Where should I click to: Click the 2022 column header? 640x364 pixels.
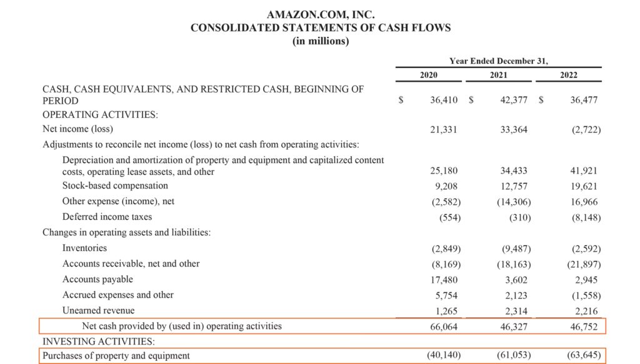(569, 75)
